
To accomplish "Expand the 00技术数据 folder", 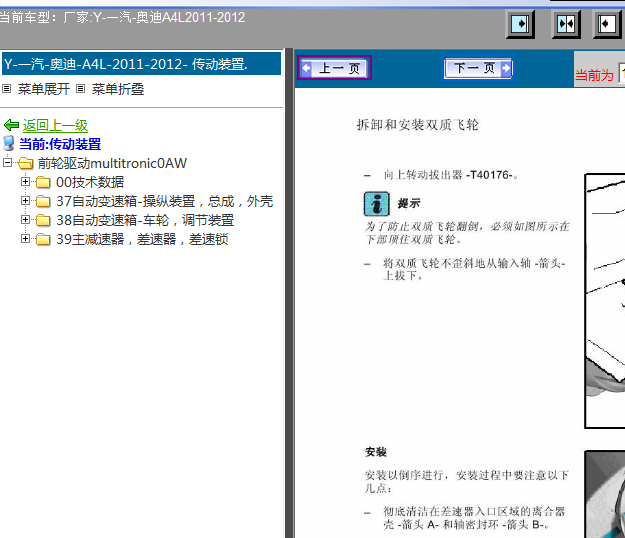I will pyautogui.click(x=25, y=182).
